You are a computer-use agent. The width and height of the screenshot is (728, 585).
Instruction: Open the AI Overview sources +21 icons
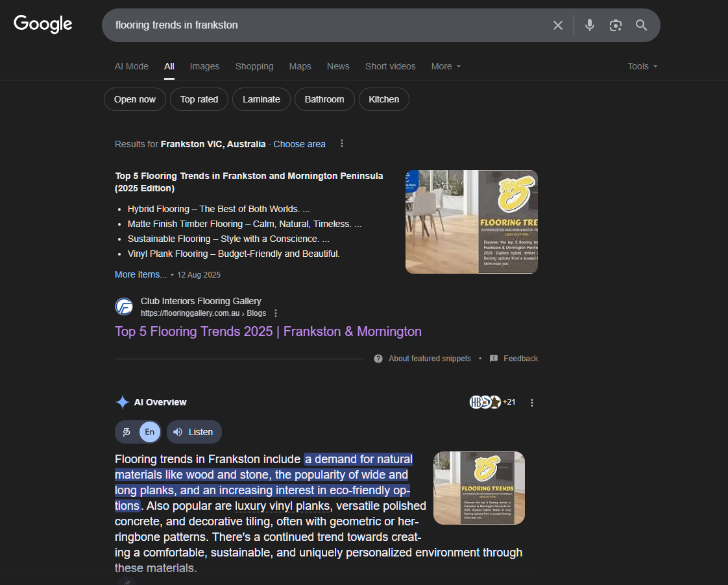(492, 402)
